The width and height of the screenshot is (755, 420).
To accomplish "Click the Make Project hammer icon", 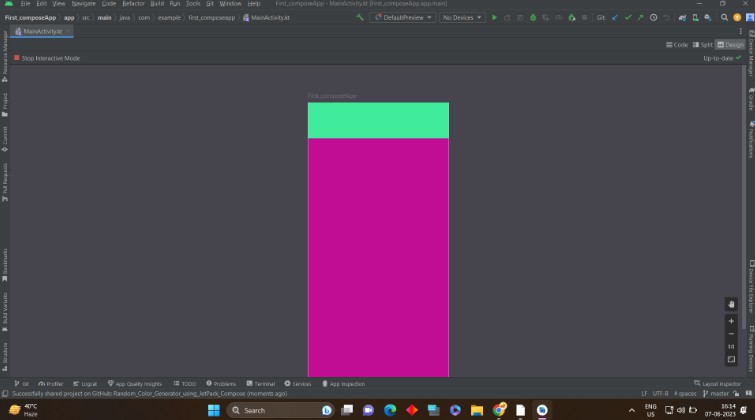I will coord(360,17).
